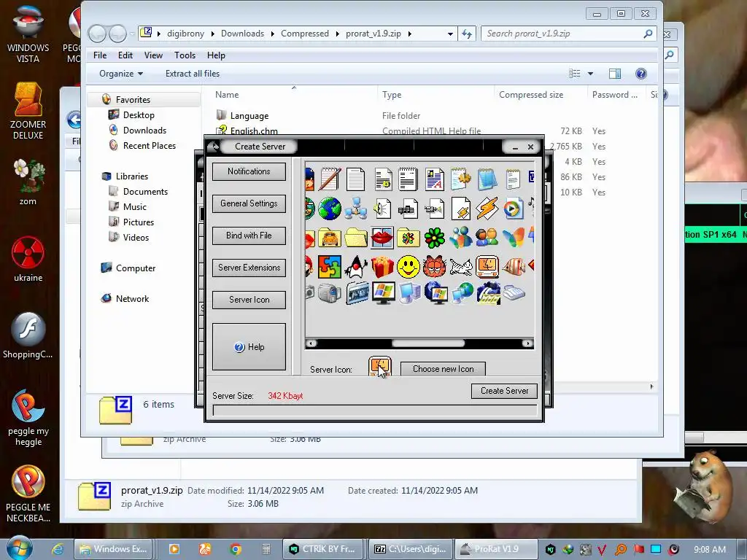Select the blue notepad icon
The height and width of the screenshot is (560, 747).
point(487,179)
